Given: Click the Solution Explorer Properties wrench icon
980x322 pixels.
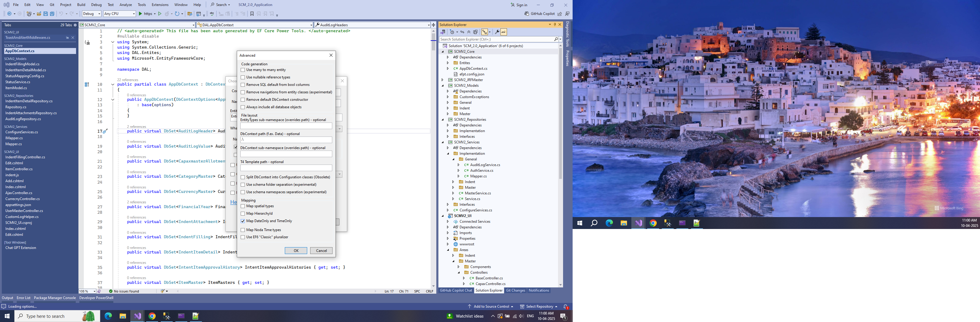Looking at the screenshot, I should click(x=497, y=32).
